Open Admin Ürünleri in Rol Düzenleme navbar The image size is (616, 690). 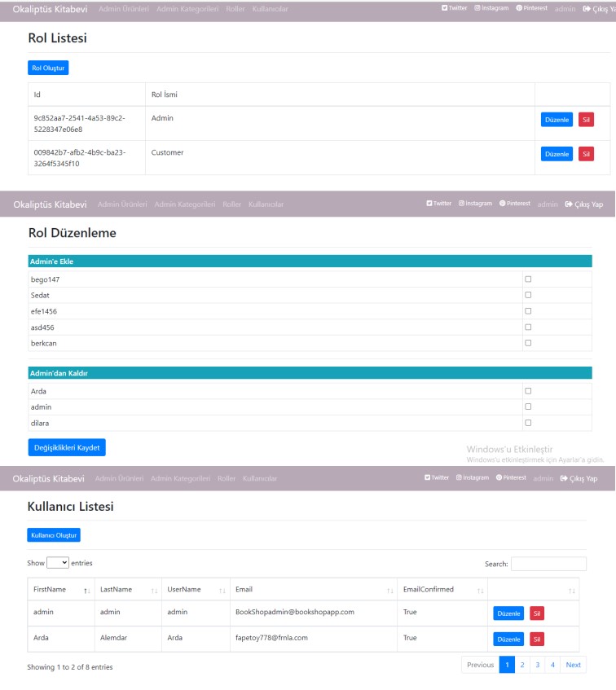pyautogui.click(x=122, y=204)
